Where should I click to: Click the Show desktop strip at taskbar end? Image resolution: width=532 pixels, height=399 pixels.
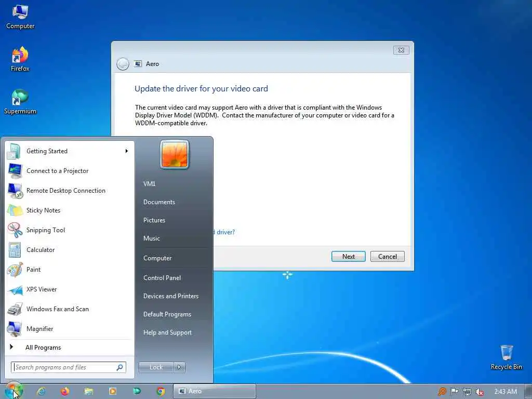pos(528,391)
